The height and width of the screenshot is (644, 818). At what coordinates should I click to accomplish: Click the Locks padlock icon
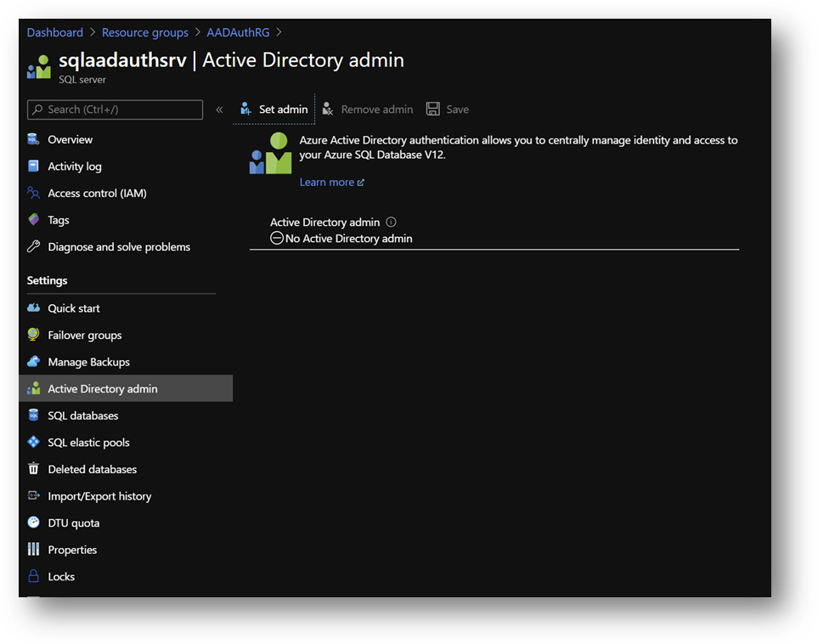coord(33,576)
